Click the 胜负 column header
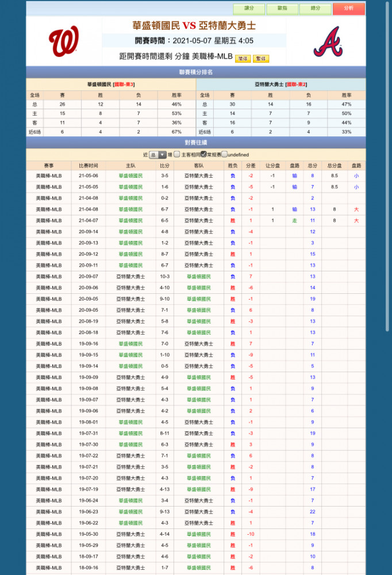Viewport: 392px width, 575px height. click(x=232, y=166)
